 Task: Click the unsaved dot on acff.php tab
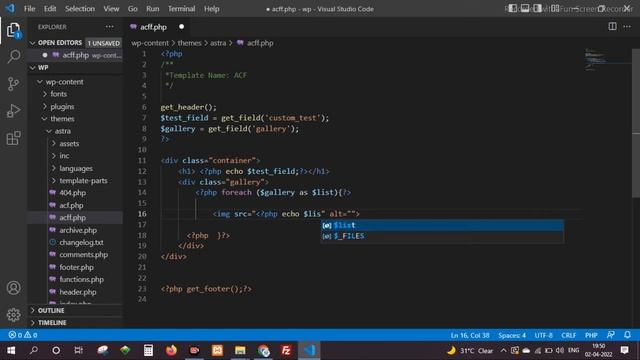coord(182,27)
